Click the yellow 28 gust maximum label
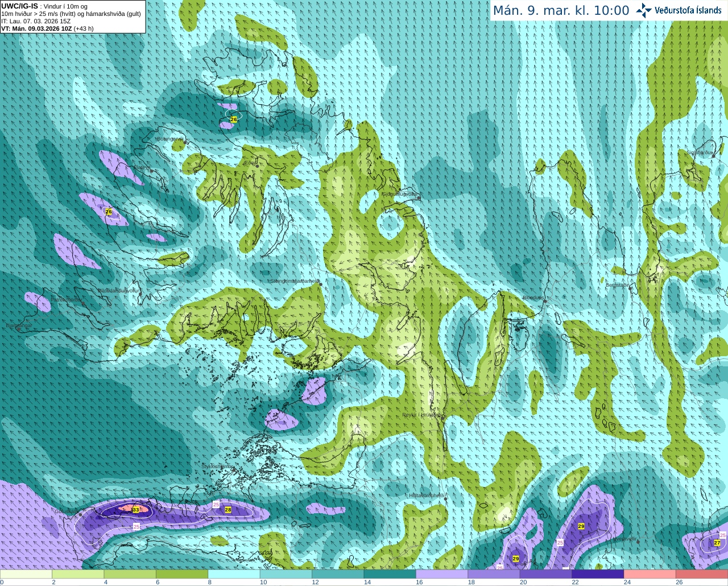 point(228,510)
